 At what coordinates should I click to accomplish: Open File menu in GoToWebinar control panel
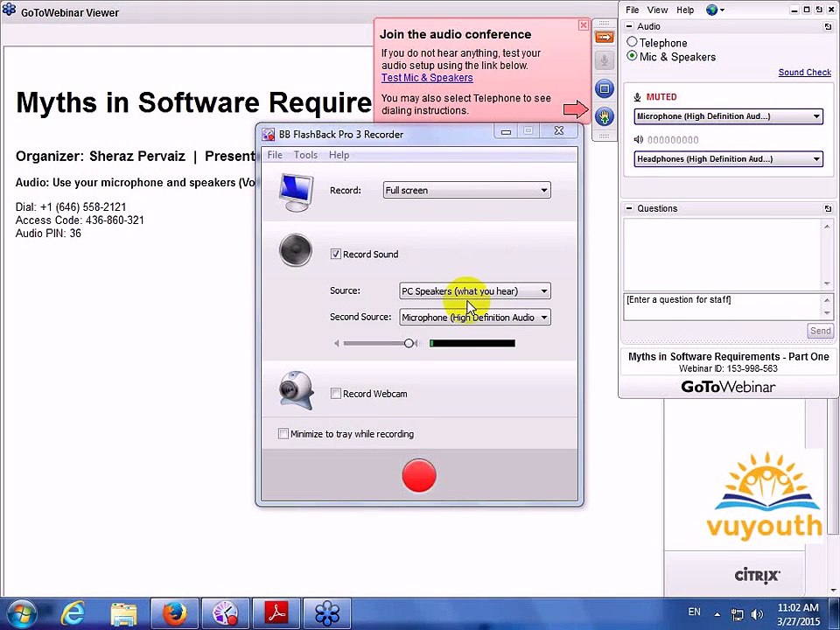click(x=632, y=10)
